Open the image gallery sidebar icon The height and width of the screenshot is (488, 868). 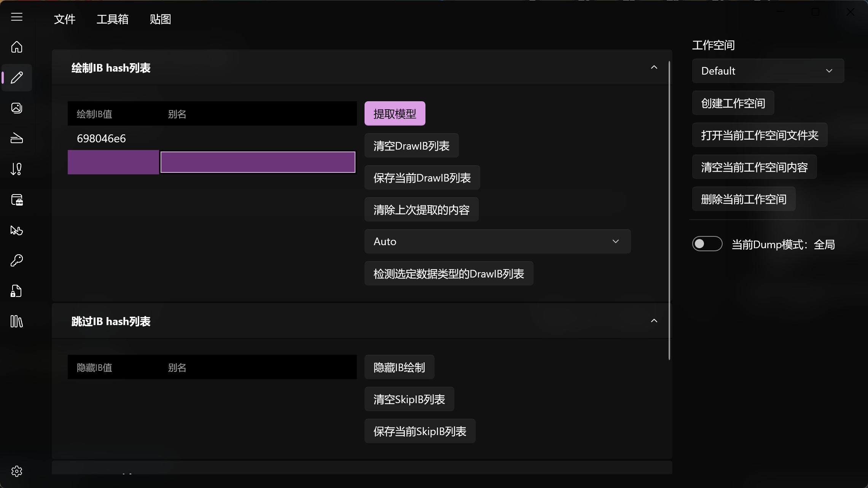point(17,108)
